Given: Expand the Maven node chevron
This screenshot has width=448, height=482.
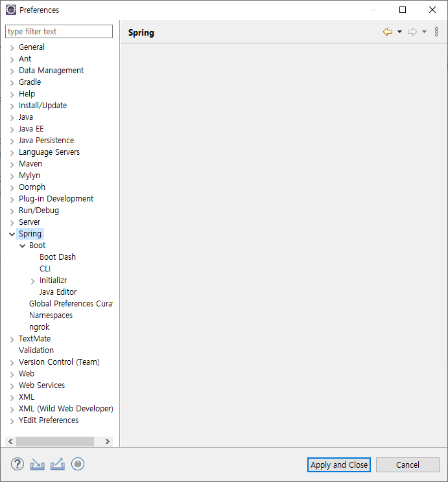Looking at the screenshot, I should 12,165.
